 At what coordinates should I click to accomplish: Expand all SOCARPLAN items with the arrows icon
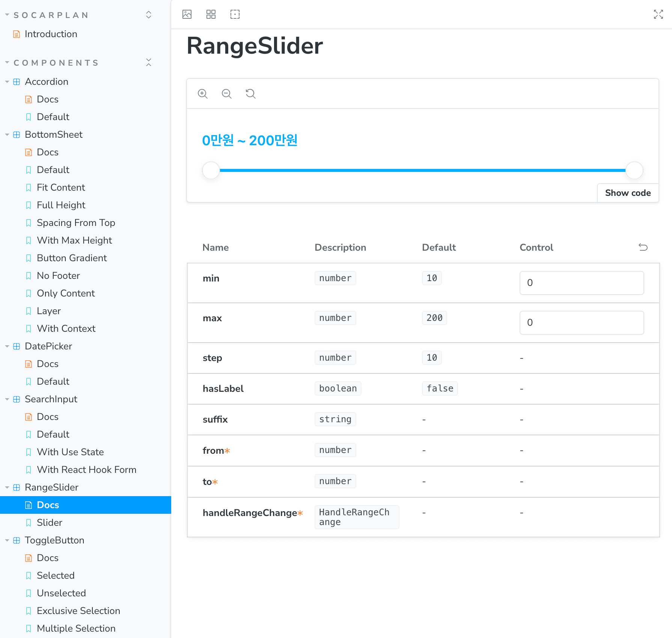point(149,15)
